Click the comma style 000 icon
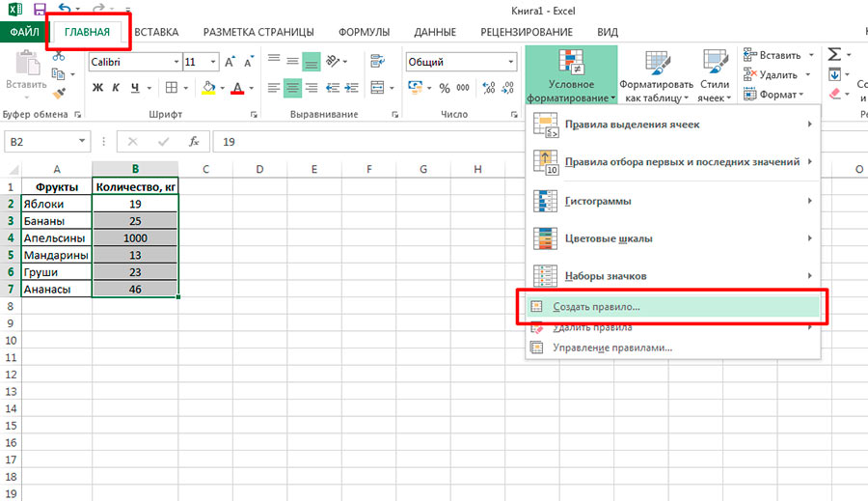Image resolution: width=868 pixels, height=501 pixels. point(463,88)
